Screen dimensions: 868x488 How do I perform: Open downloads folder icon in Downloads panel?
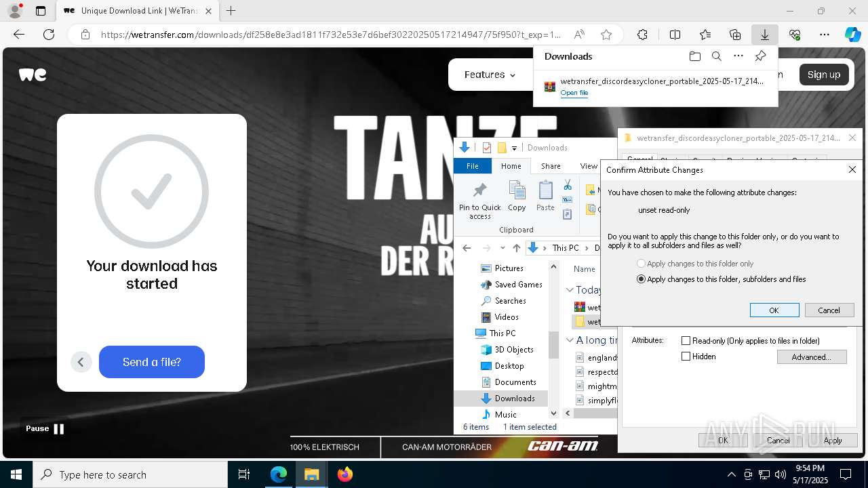[x=694, y=56]
